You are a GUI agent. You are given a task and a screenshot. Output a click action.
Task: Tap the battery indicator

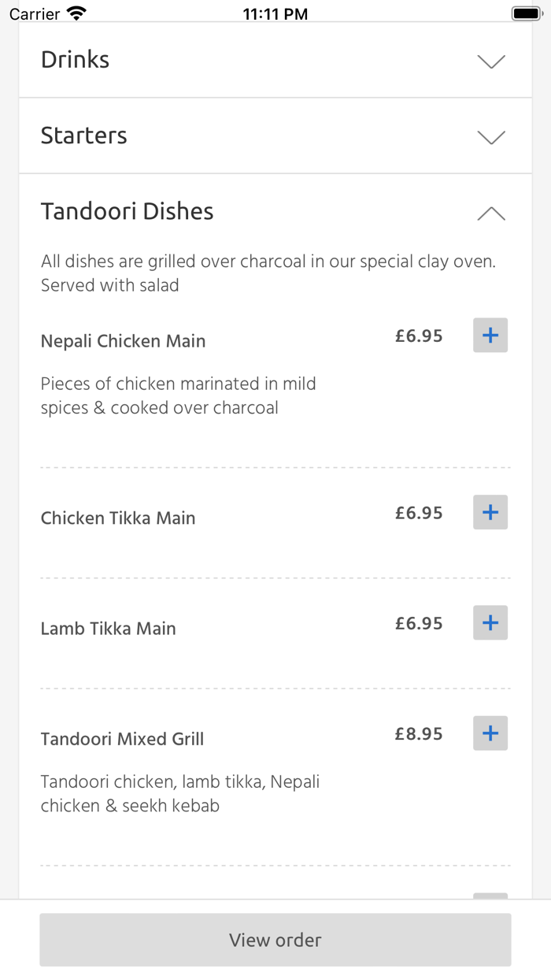coord(526,12)
